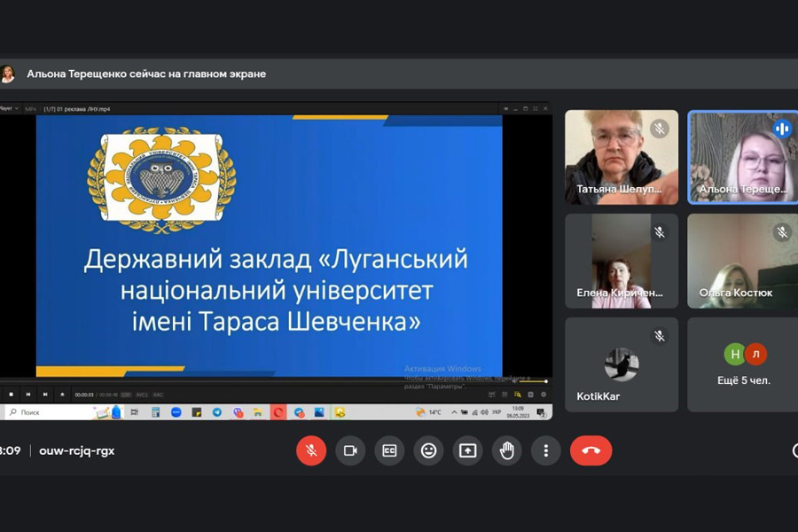The image size is (798, 532).
Task: Click muted mic icon on Татьяна's tile
Action: click(x=660, y=129)
